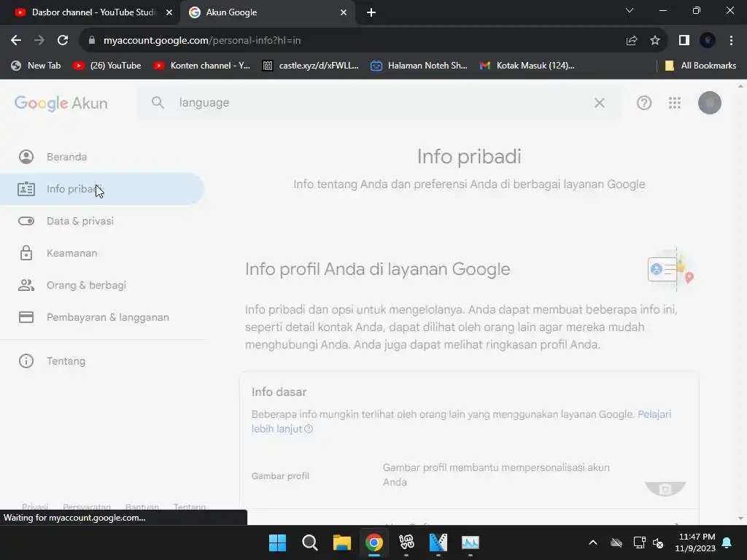
Task: Focus the search field containing language
Action: click(x=379, y=102)
